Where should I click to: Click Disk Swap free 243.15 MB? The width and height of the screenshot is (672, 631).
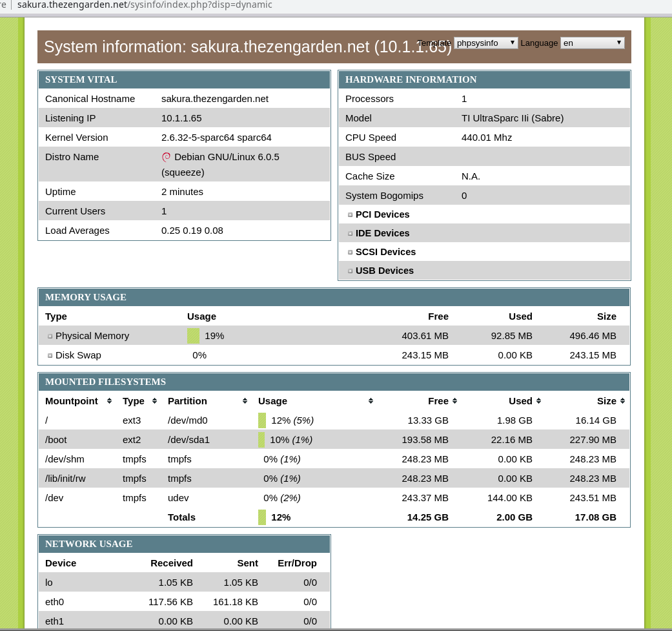pyautogui.click(x=425, y=355)
